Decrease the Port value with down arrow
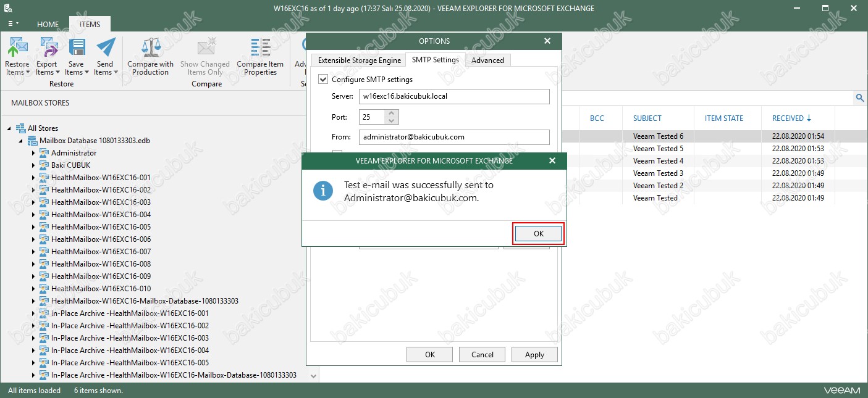Screen dimensions: 868x398 pos(392,120)
